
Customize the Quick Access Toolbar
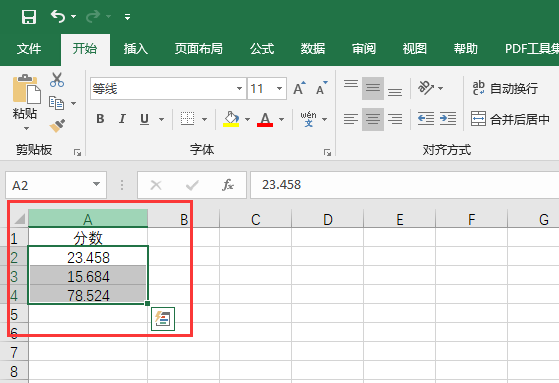click(x=127, y=17)
